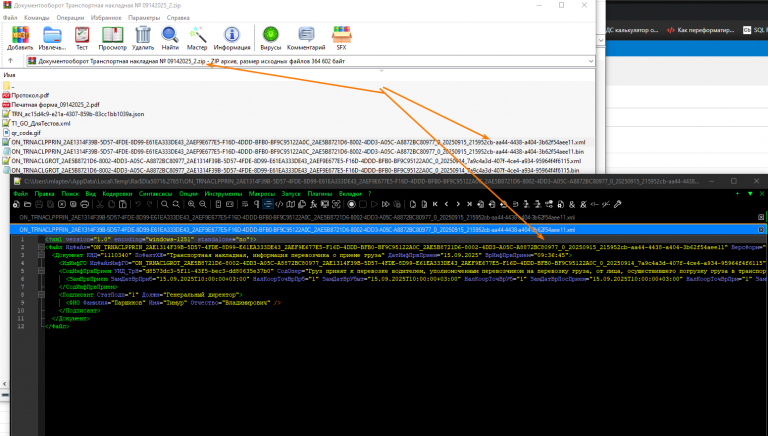
Task: Open the Просмотр viewer in WinRAR
Action: 112,38
